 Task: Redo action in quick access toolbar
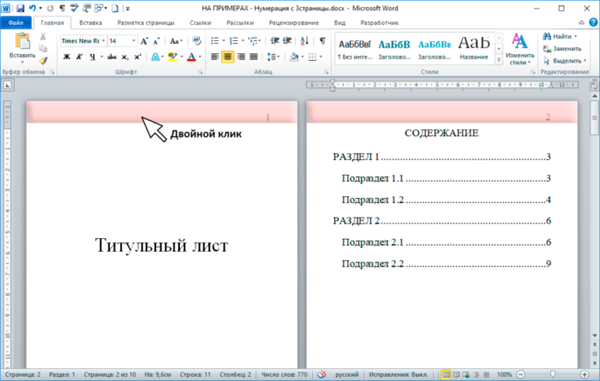tap(50, 8)
